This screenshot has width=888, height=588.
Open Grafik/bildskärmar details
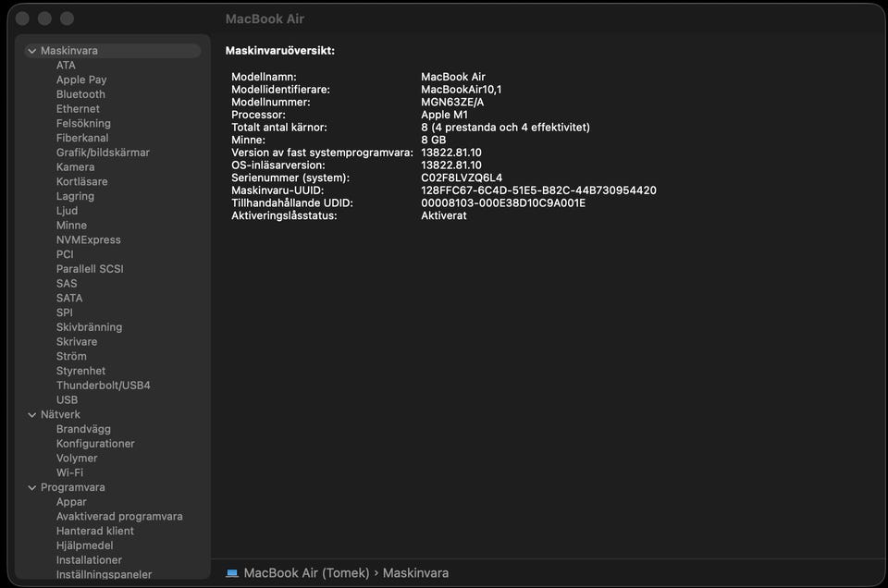click(103, 153)
